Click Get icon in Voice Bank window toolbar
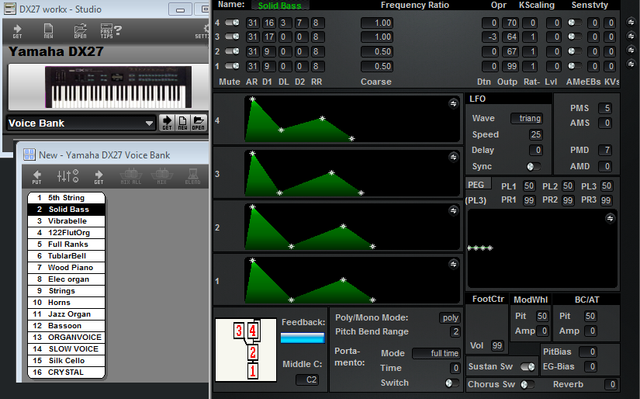The image size is (640, 399). [x=99, y=177]
